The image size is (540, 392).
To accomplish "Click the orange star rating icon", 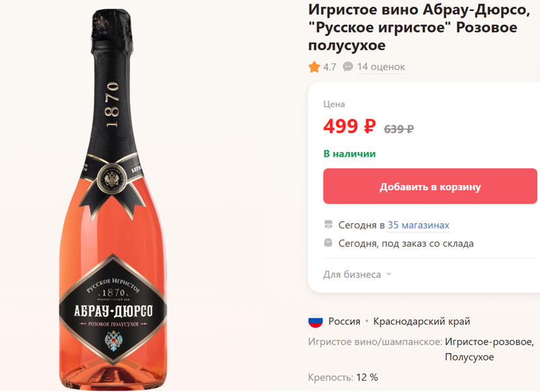I will 314,67.
